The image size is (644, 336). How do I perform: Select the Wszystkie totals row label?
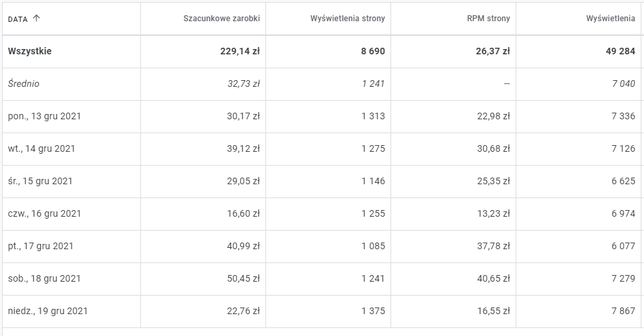(30, 52)
